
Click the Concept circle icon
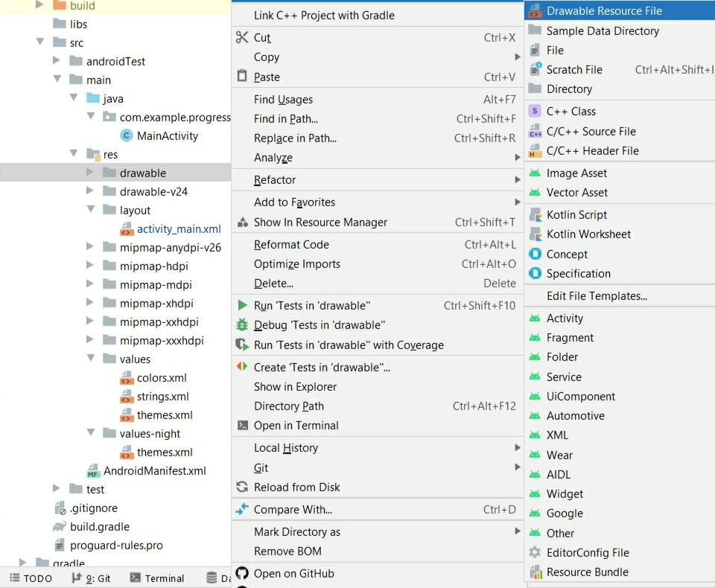[535, 253]
